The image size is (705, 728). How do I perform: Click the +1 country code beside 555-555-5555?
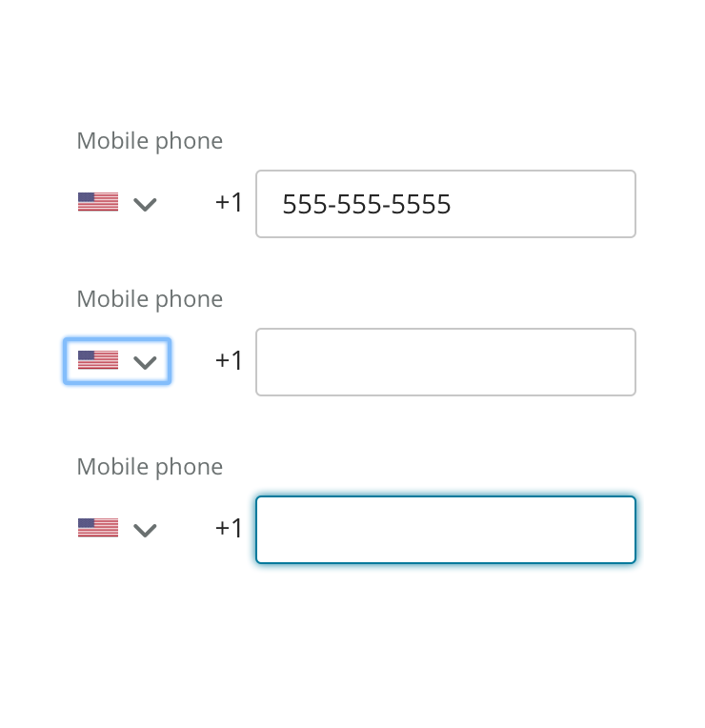tap(229, 203)
